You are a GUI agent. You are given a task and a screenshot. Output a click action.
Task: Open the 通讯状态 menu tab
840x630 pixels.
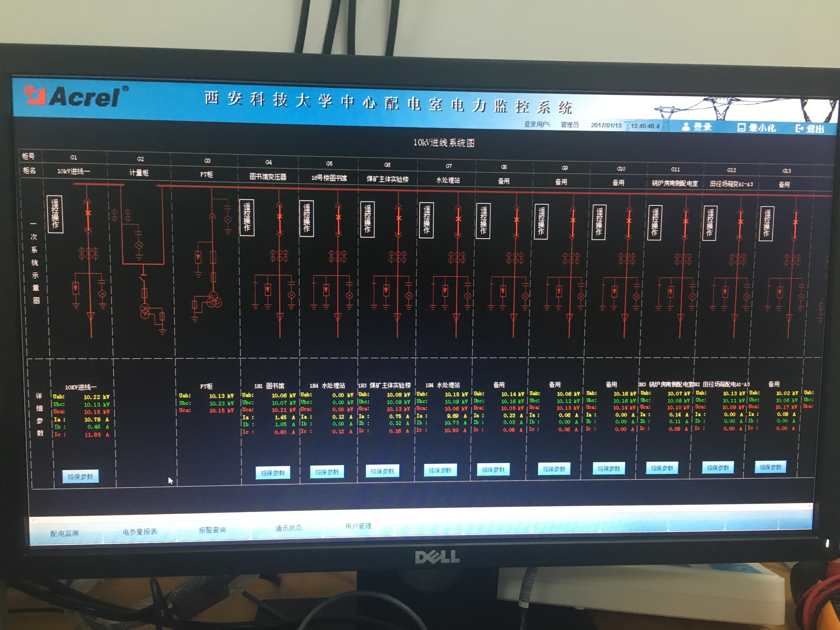(x=288, y=528)
